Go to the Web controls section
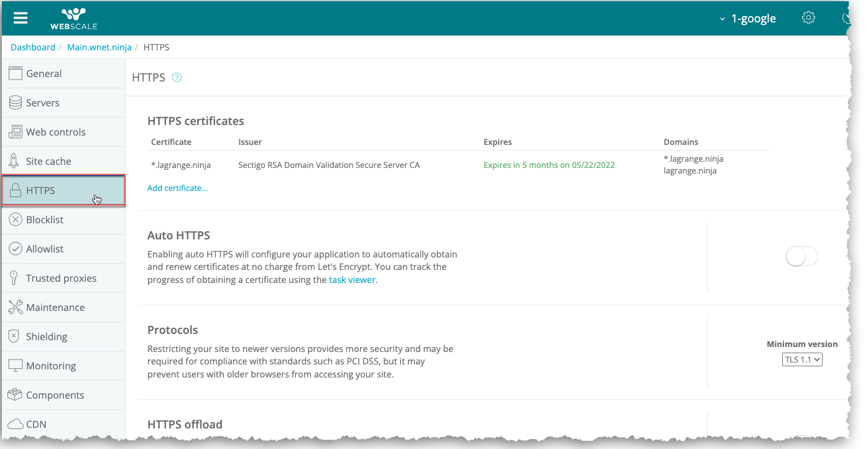 click(x=55, y=132)
